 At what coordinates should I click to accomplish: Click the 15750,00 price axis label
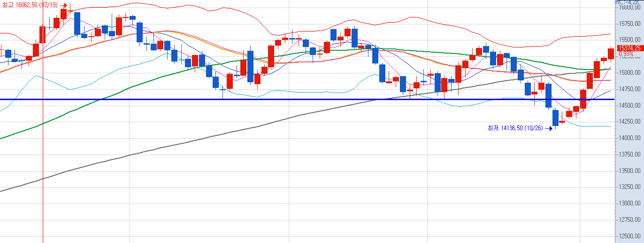[x=629, y=24]
